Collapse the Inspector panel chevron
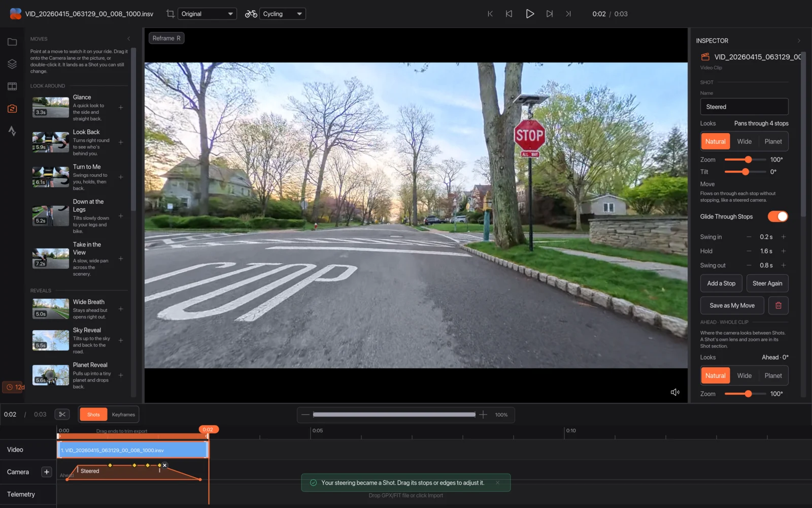The width and height of the screenshot is (812, 508). (799, 41)
